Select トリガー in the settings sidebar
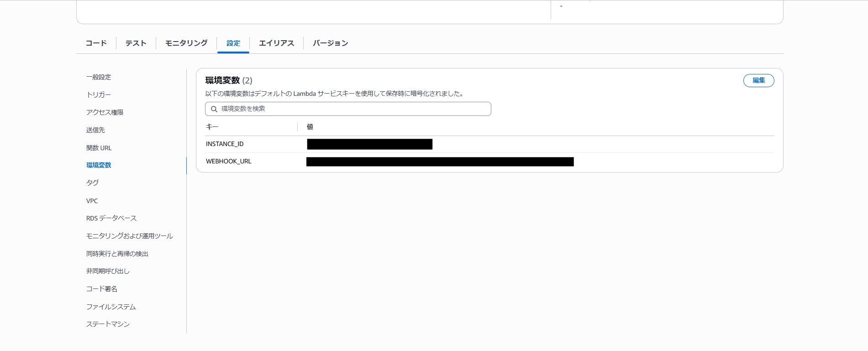This screenshot has width=868, height=351. coord(99,94)
